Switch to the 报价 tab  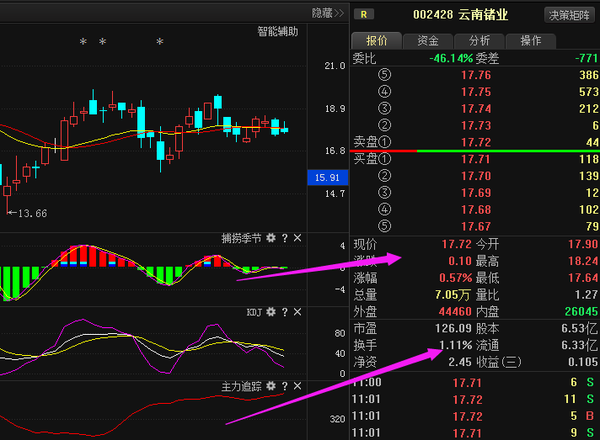[x=376, y=40]
